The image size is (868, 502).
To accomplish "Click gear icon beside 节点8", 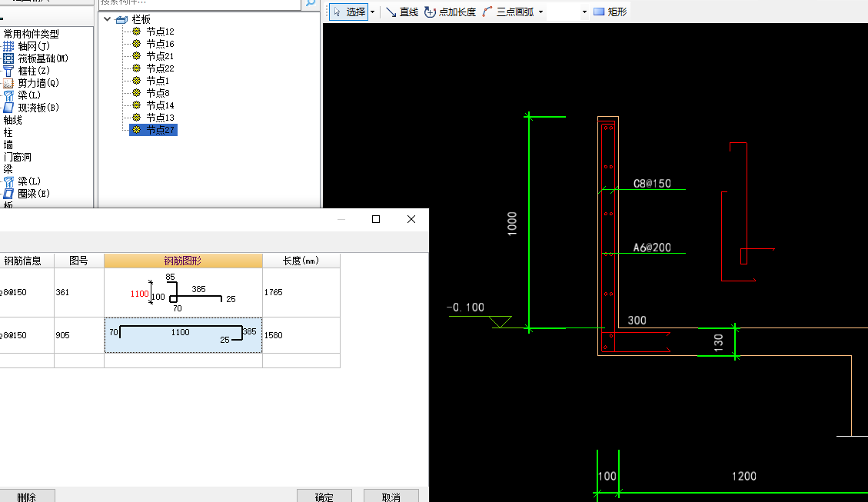I will tap(137, 93).
